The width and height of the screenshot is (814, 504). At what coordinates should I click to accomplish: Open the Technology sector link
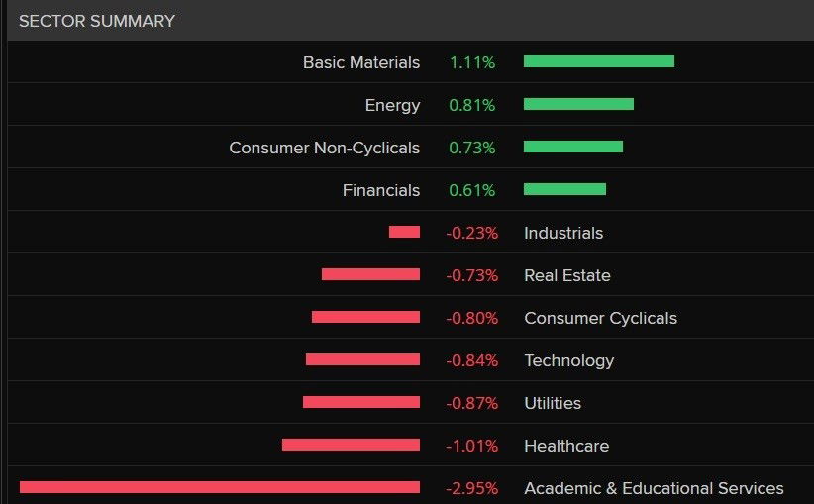click(568, 360)
